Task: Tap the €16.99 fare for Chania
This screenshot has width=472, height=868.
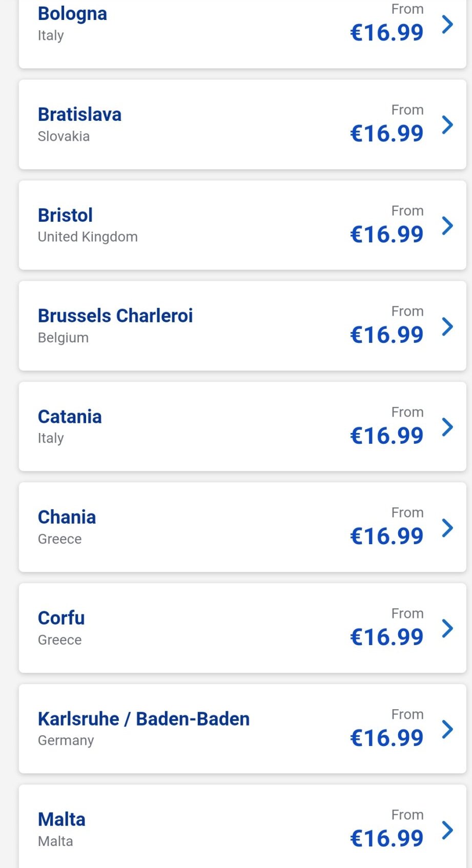Action: [x=386, y=536]
